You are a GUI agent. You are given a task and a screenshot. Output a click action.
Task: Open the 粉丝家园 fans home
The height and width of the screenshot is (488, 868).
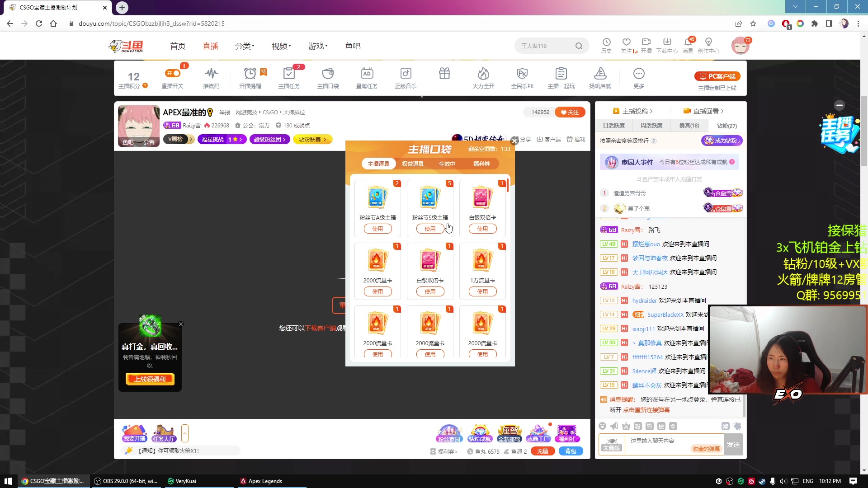pos(449,434)
